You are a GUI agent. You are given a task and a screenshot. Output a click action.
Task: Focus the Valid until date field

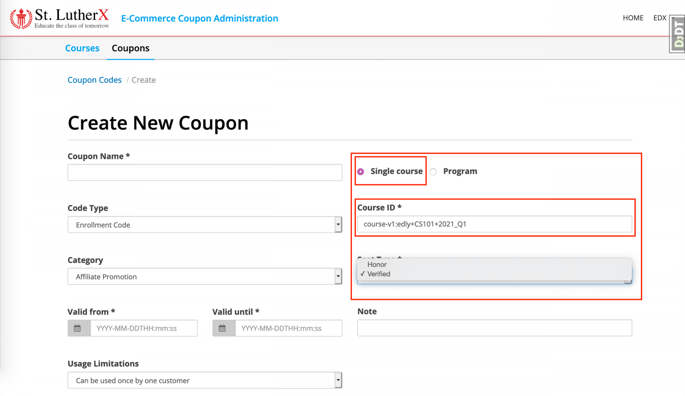coord(289,328)
